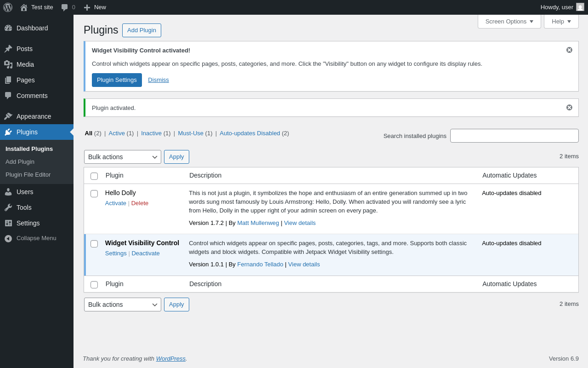Dismiss the 'Plugin activated.' notice
Image resolution: width=588 pixels, height=368 pixels.
pyautogui.click(x=569, y=108)
